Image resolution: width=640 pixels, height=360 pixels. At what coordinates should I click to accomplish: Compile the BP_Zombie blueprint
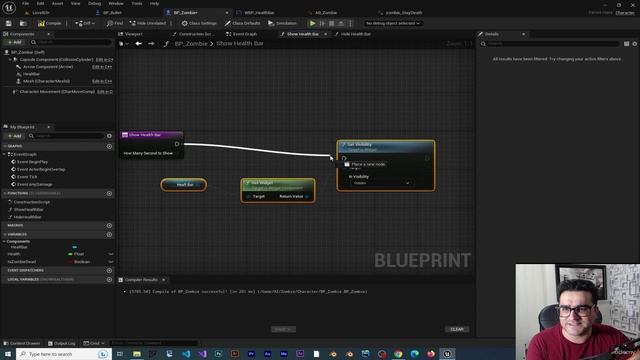49,23
